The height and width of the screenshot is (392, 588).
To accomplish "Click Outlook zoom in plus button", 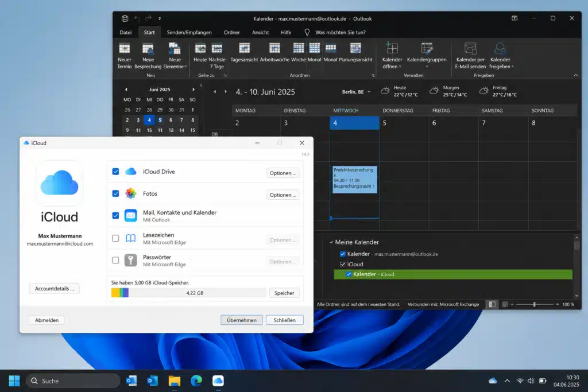I will [558, 304].
